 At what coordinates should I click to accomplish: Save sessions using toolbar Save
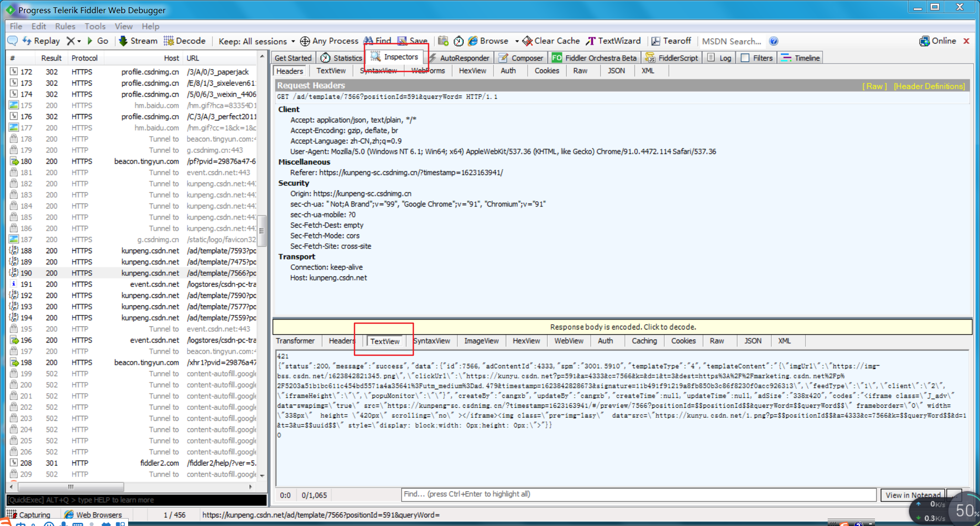(412, 41)
